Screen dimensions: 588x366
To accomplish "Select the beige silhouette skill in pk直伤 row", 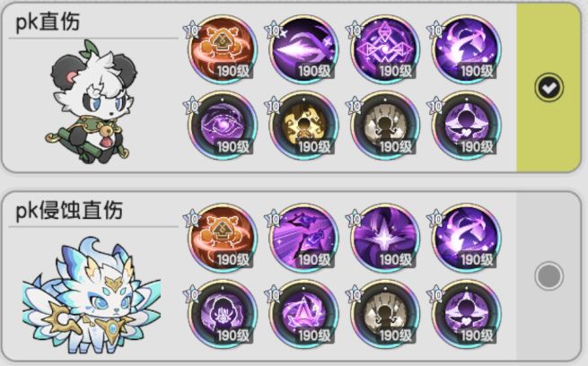I will [385, 125].
